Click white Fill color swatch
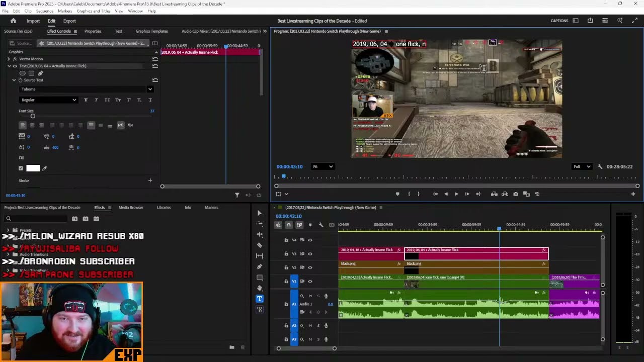The height and width of the screenshot is (362, 644). [x=33, y=168]
